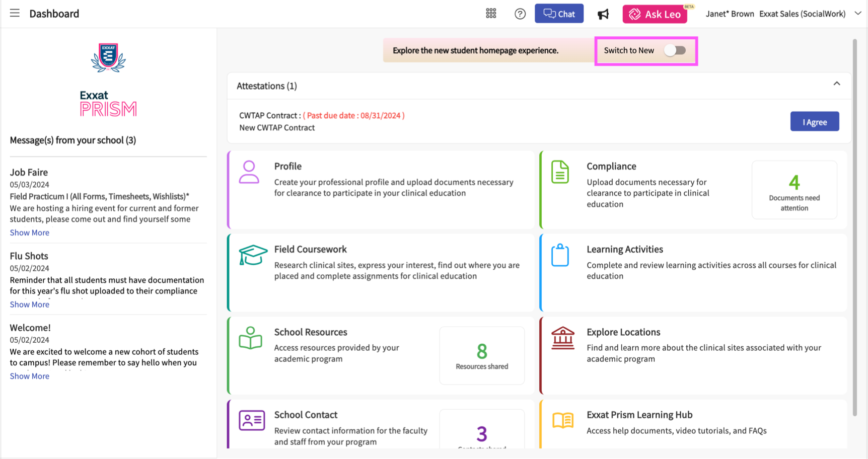This screenshot has height=459, width=868.
Task: Click the Field Coursework graduation cap icon
Action: [x=253, y=255]
